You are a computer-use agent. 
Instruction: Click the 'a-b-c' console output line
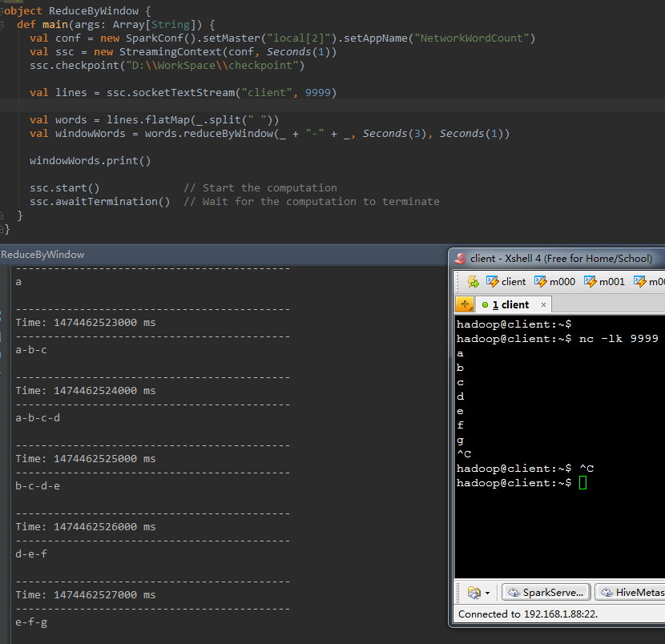[31, 350]
